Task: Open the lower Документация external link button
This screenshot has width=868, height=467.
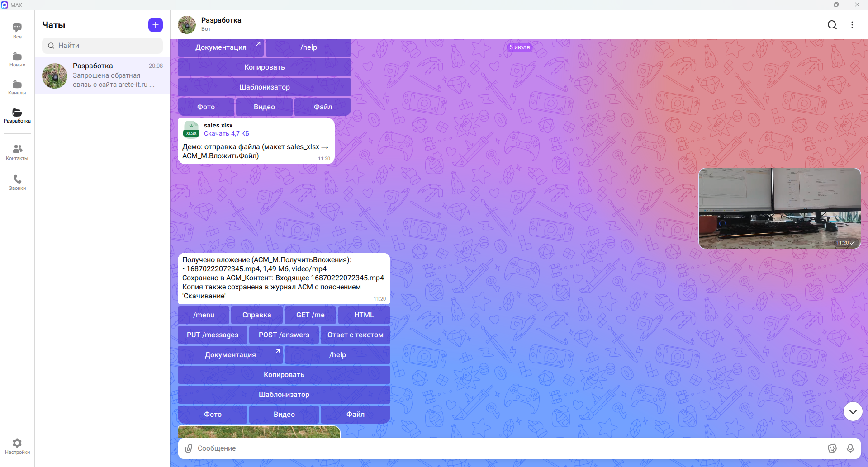Action: [230, 355]
